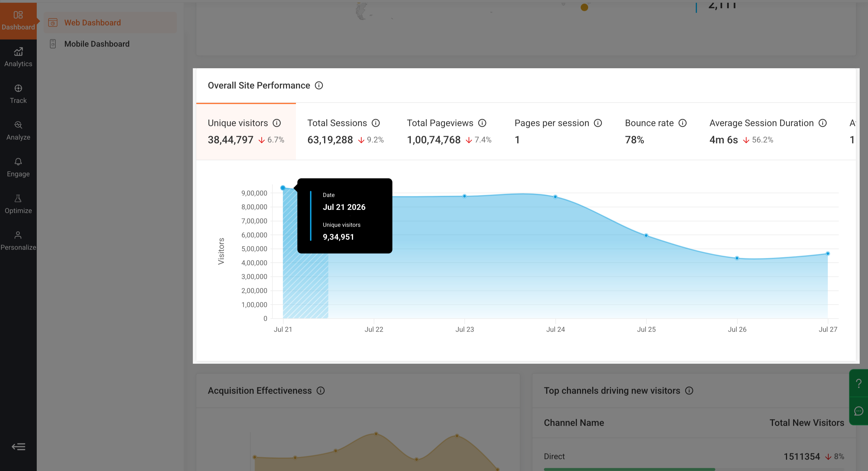The height and width of the screenshot is (471, 868).
Task: Click info icon next to Unique visitors
Action: [x=277, y=123]
